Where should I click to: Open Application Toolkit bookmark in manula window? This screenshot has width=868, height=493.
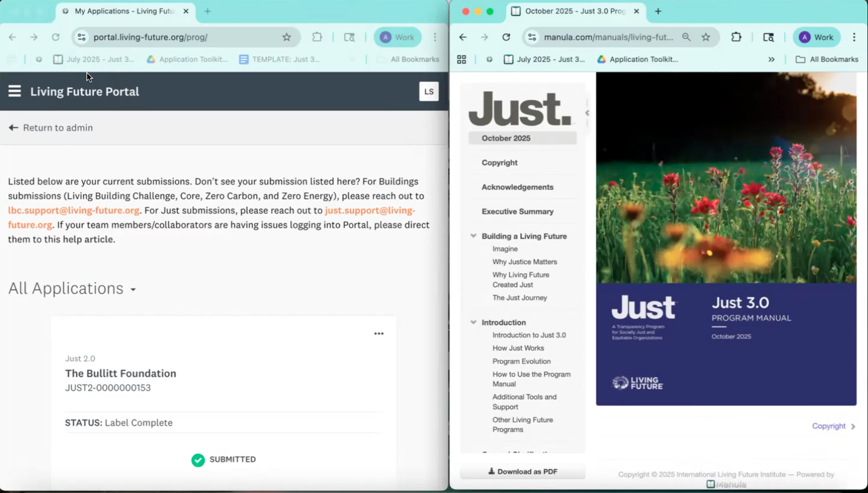click(x=638, y=59)
